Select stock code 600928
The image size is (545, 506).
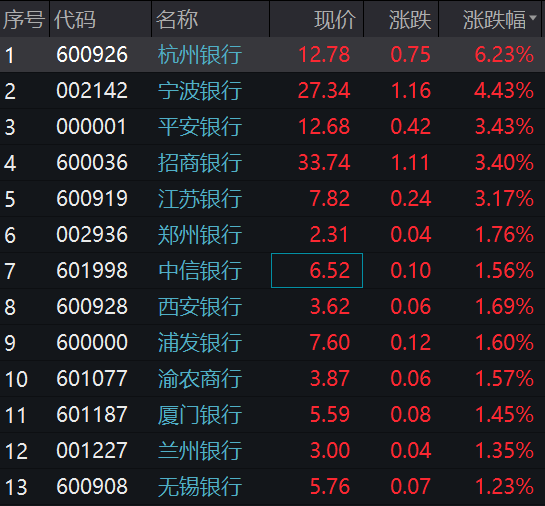[x=92, y=307]
